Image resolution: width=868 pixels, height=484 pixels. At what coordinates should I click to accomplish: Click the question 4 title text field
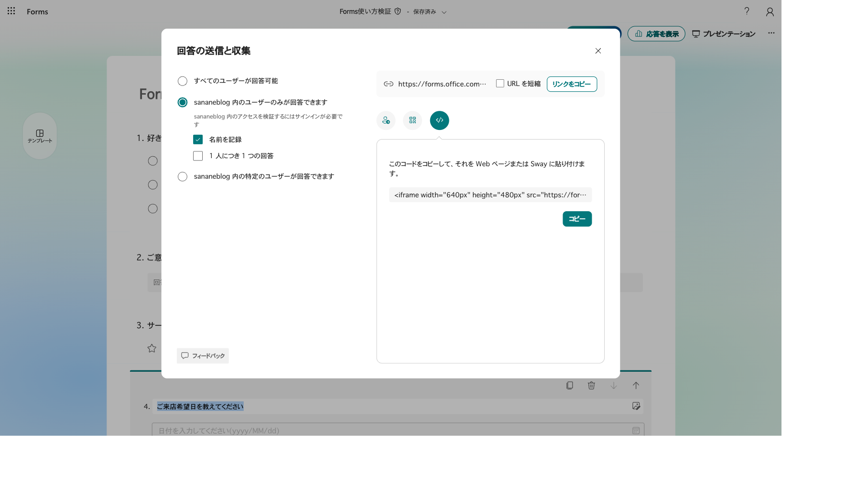tap(398, 407)
